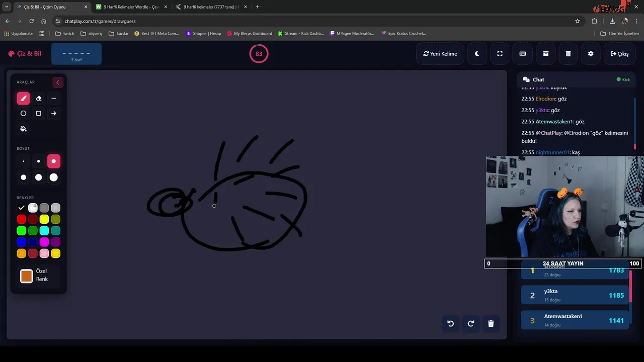Pick the dark red color swatch
The height and width of the screenshot is (362, 644).
33,219
